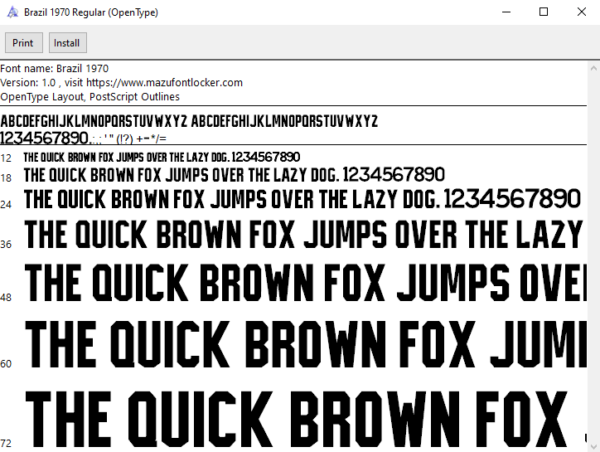Click the vertical scrollbar track
The height and width of the screenshot is (452, 600).
point(593,258)
